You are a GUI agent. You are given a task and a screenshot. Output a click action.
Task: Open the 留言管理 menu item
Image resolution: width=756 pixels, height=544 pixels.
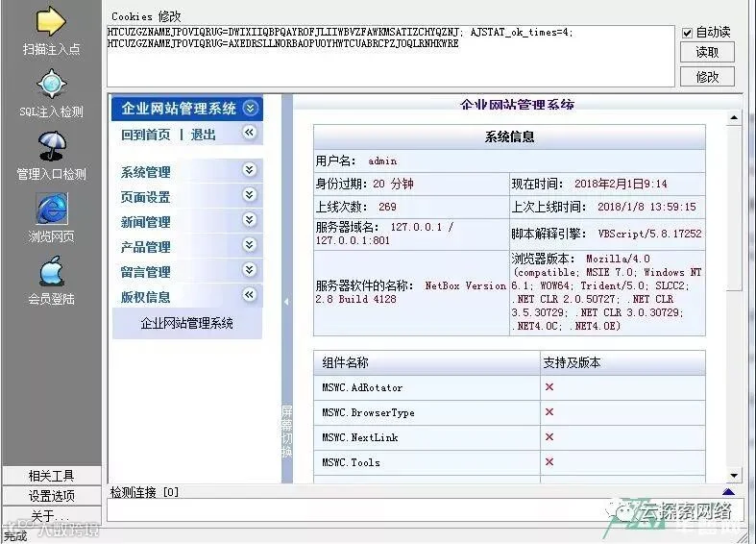[146, 272]
